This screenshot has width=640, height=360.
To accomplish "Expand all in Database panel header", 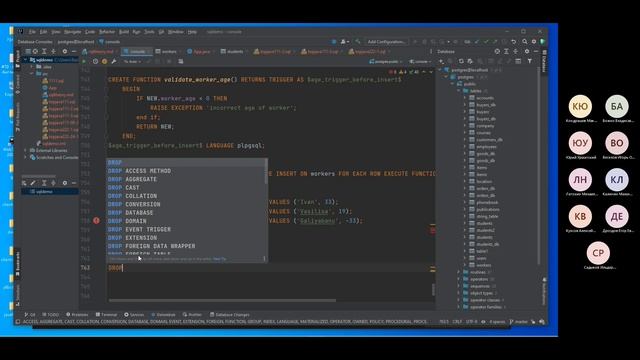I will click(507, 51).
